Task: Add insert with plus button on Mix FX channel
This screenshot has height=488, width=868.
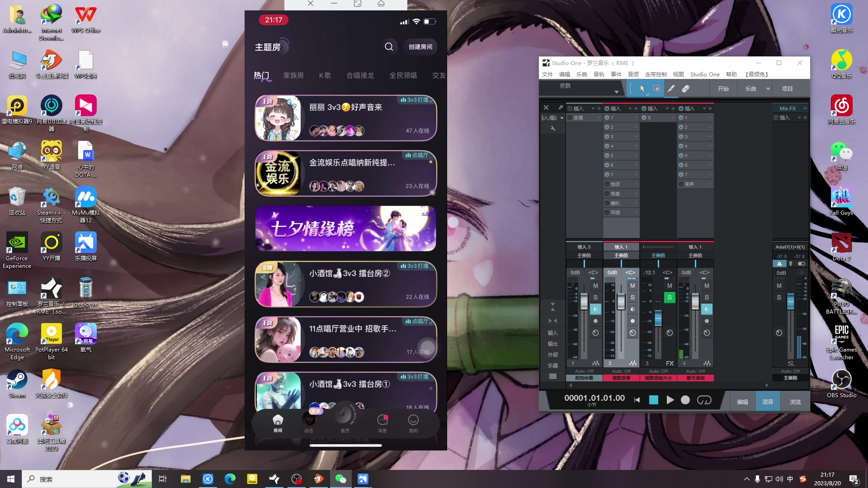Action: [x=805, y=117]
